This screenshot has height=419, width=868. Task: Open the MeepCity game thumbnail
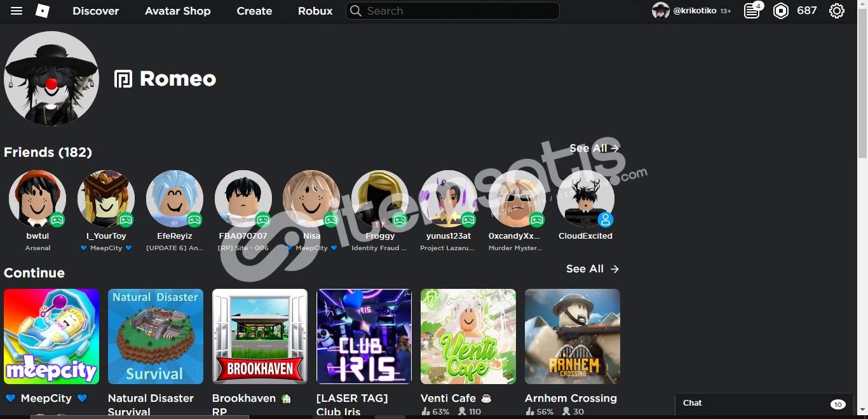click(51, 336)
